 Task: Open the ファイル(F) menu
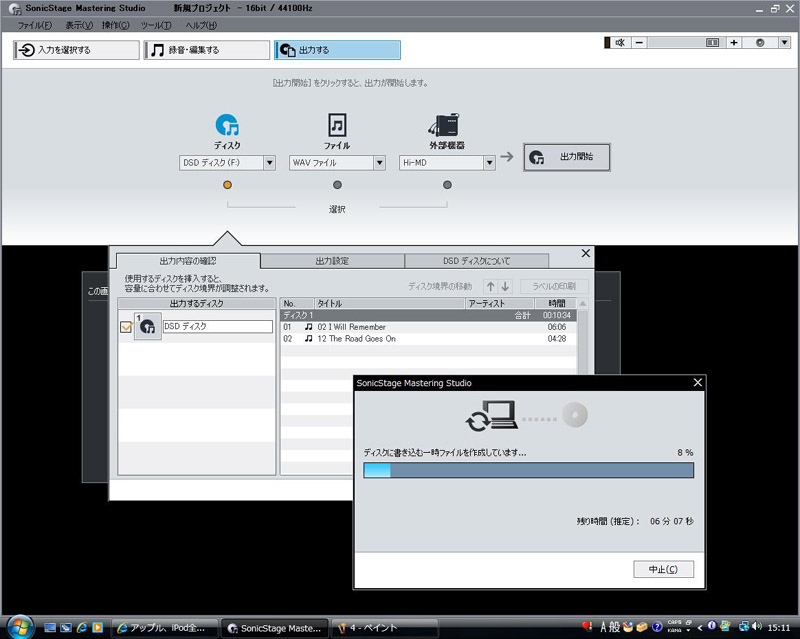[x=35, y=25]
